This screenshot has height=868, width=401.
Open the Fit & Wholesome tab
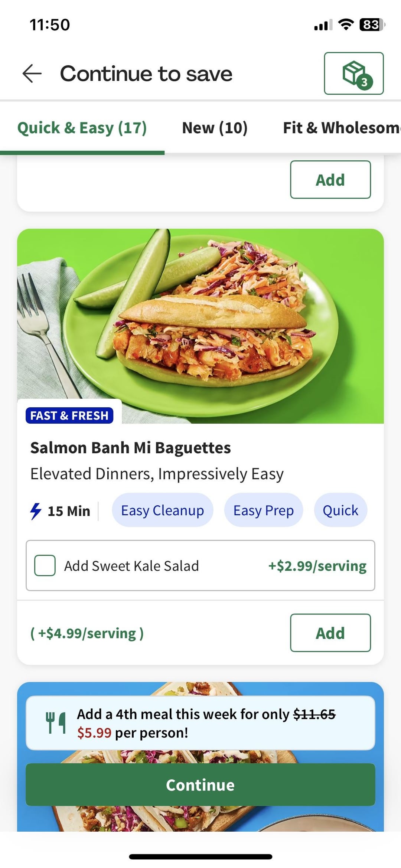(x=342, y=128)
